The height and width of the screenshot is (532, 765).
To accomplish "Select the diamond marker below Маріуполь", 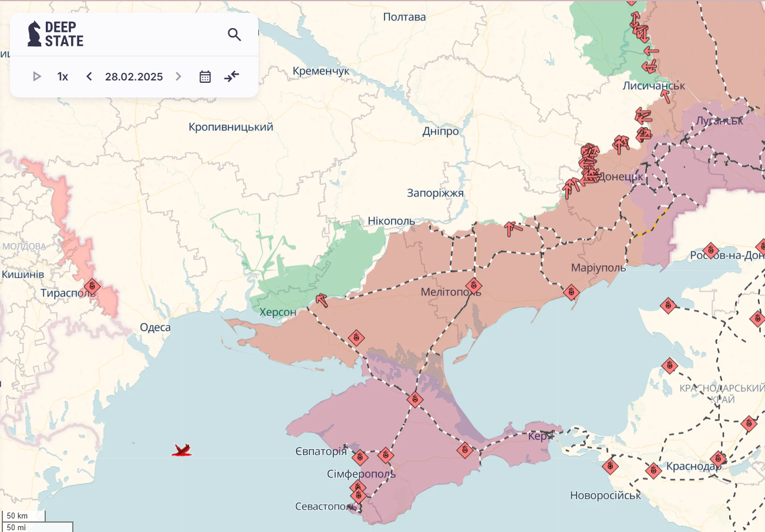I will pyautogui.click(x=571, y=292).
